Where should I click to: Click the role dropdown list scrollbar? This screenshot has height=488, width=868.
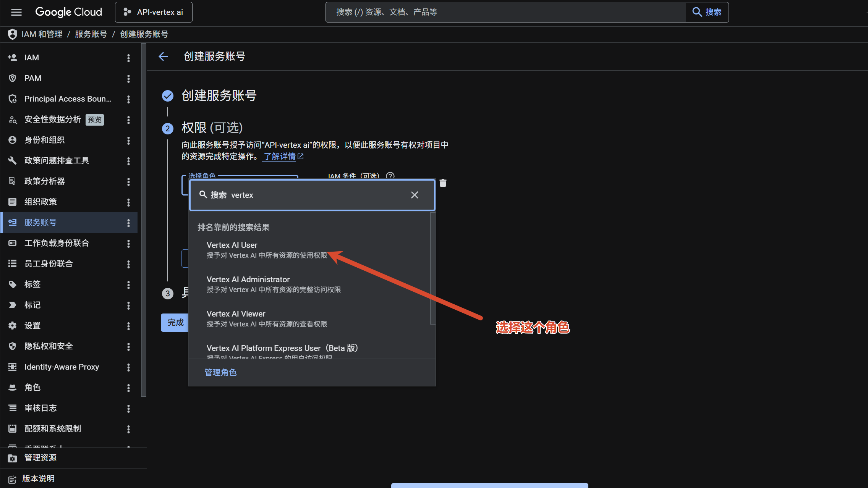pos(432,268)
